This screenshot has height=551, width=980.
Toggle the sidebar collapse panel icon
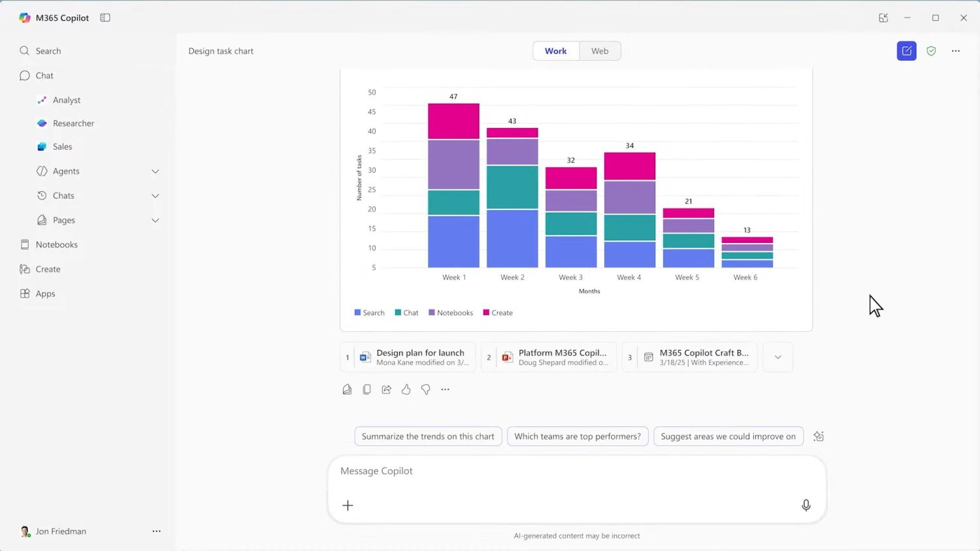click(105, 18)
